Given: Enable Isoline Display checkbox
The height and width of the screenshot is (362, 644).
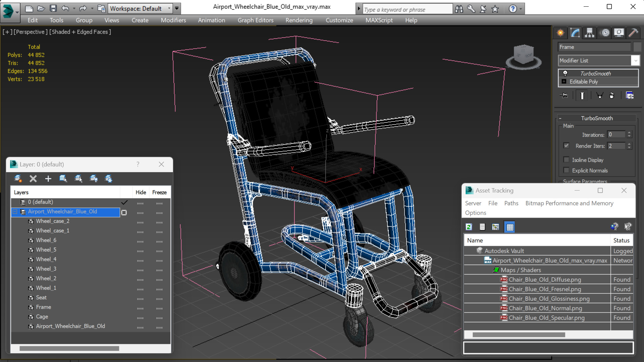Looking at the screenshot, I should pyautogui.click(x=566, y=160).
